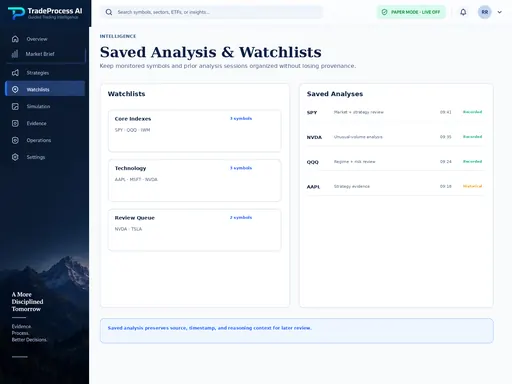Open Market Brief menu item

tap(45, 54)
